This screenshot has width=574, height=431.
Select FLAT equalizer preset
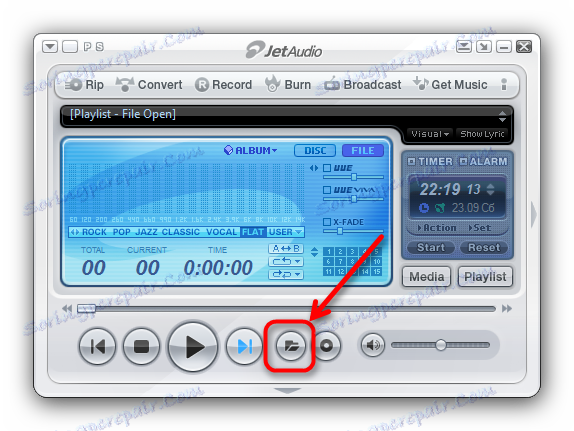point(253,232)
